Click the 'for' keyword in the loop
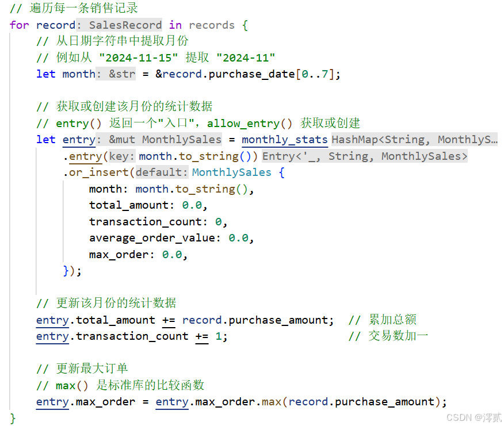Viewport: 504px width, 426px height. coord(20,25)
